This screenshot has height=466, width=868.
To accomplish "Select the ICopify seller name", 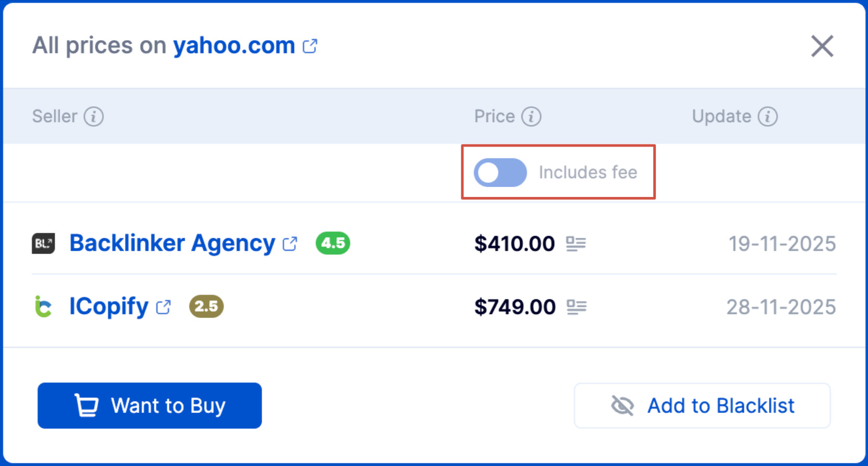I will (108, 306).
